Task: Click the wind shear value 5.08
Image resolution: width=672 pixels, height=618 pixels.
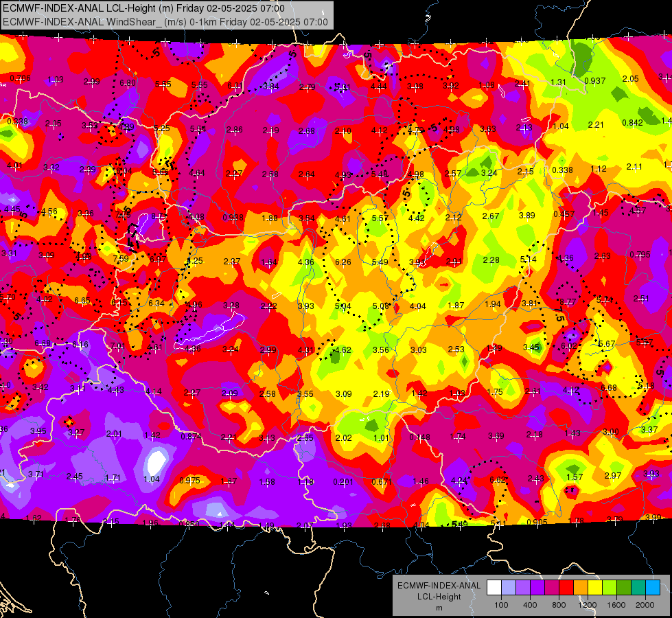Action: coord(380,306)
